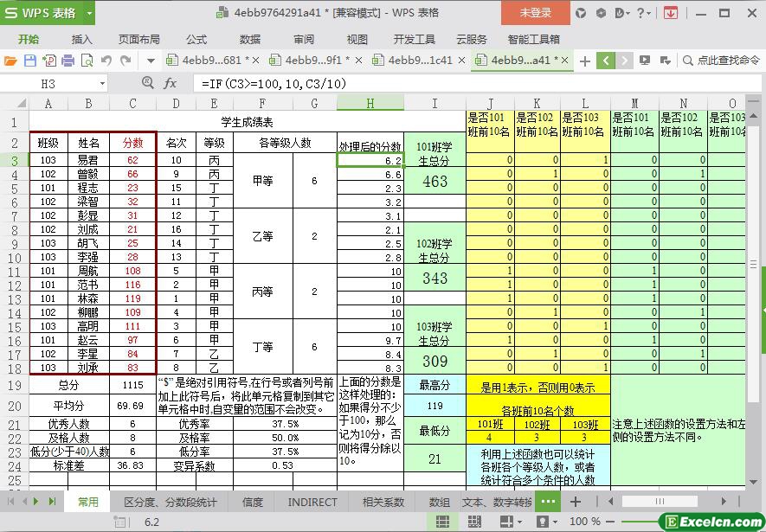Click the fx insert function icon

[171, 84]
